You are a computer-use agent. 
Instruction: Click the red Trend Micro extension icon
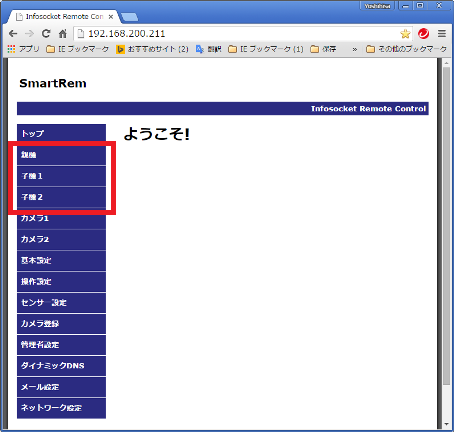pos(424,34)
